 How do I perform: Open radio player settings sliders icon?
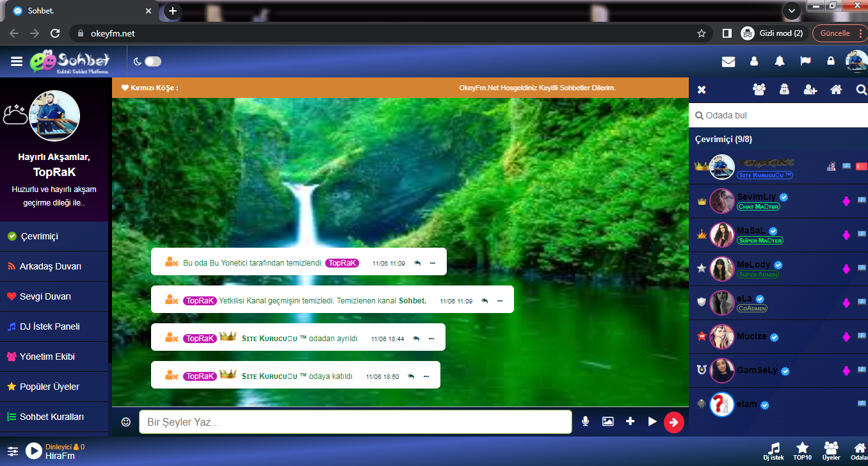(13, 451)
